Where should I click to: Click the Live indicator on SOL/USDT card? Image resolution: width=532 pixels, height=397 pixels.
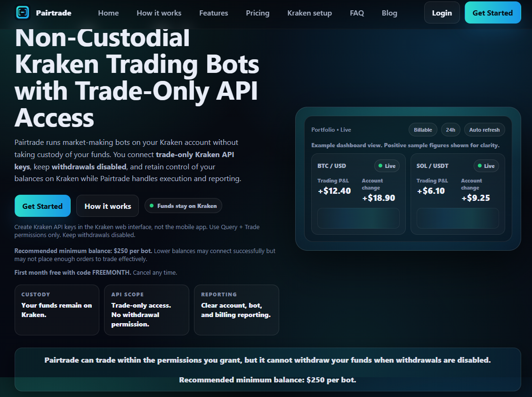[x=486, y=166]
